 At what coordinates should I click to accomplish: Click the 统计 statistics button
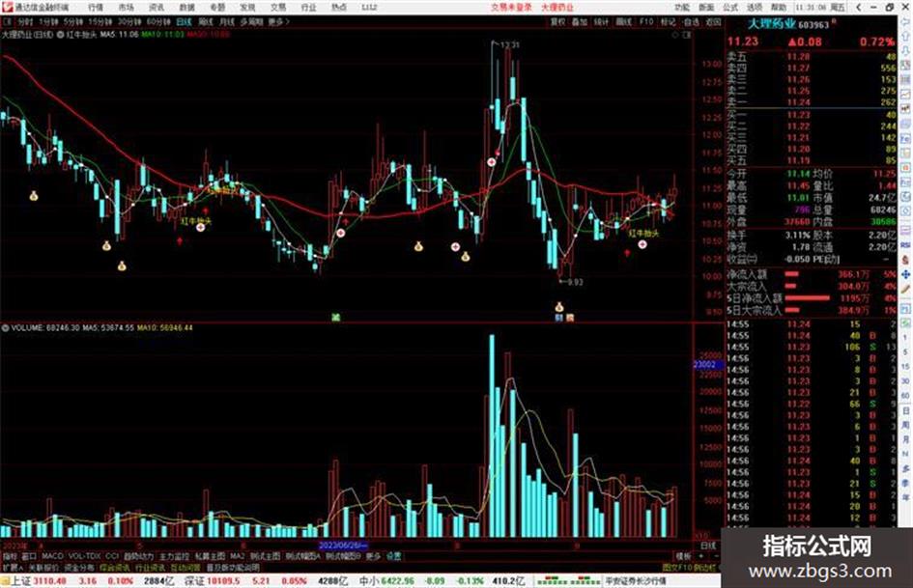click(602, 21)
